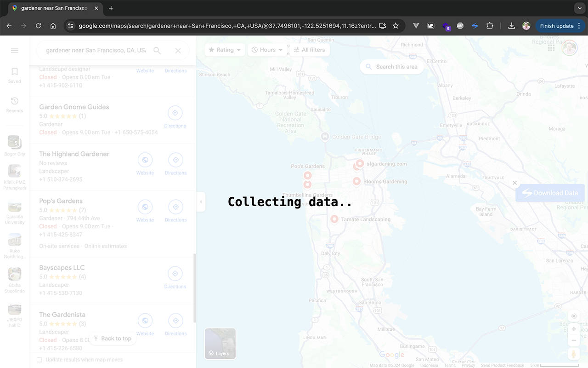Image resolution: width=588 pixels, height=368 pixels.
Task: Open All filters panel
Action: 309,50
